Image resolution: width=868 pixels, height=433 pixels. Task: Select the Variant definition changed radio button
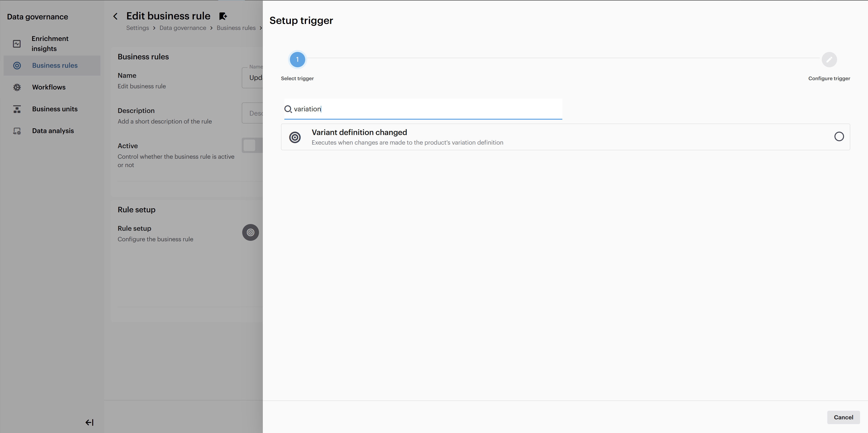pos(839,136)
